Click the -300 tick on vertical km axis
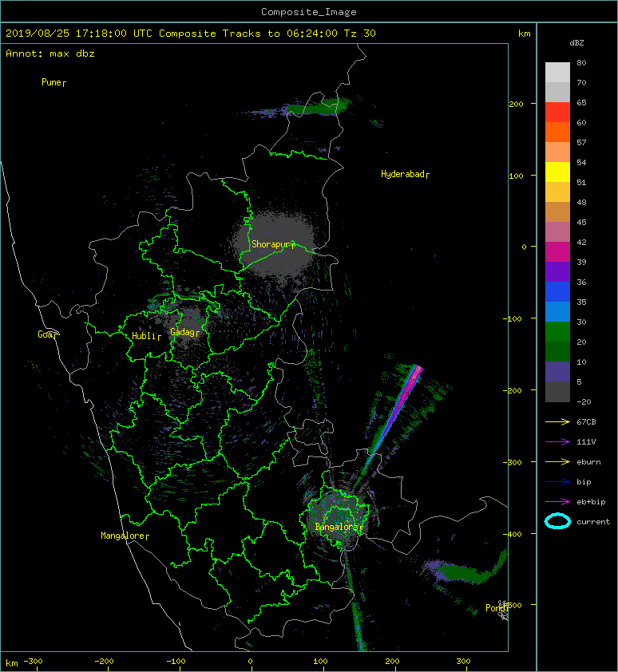The width and height of the screenshot is (618, 672). click(x=513, y=462)
